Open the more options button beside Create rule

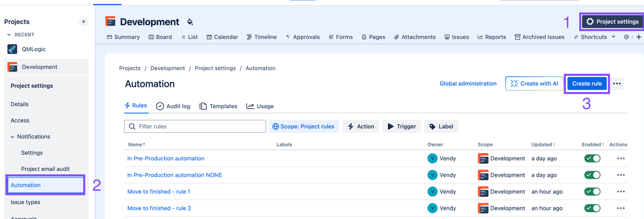[617, 83]
